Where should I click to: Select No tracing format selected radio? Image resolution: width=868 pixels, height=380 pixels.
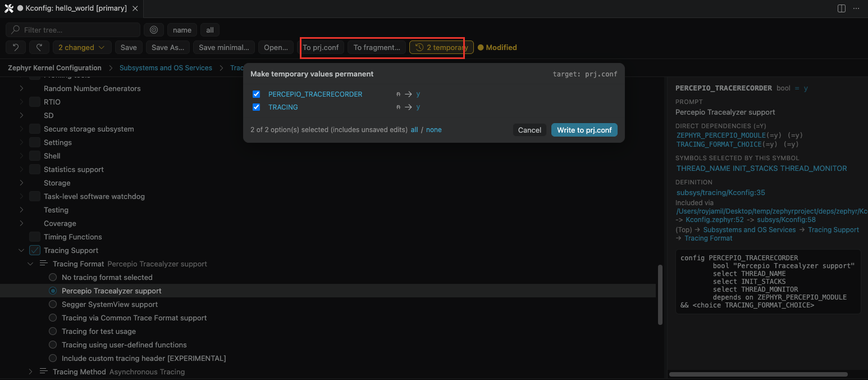click(x=53, y=277)
